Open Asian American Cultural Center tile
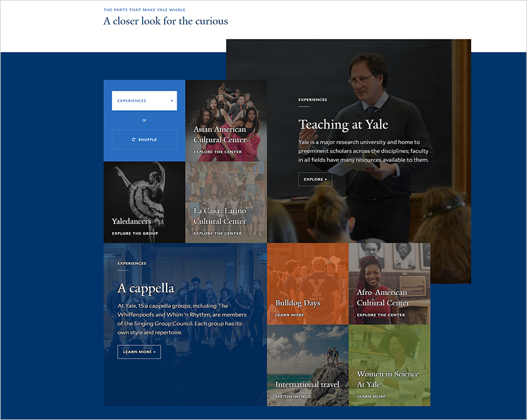The image size is (527, 420). tap(226, 121)
